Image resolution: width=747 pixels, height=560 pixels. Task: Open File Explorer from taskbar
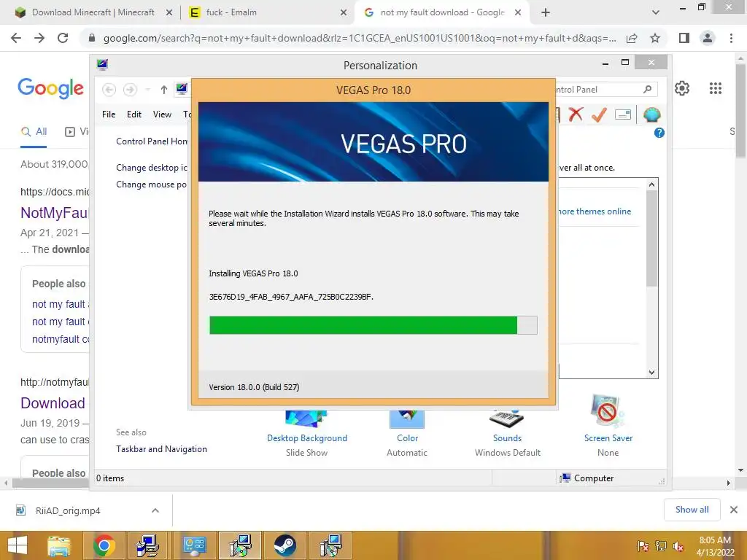point(59,545)
